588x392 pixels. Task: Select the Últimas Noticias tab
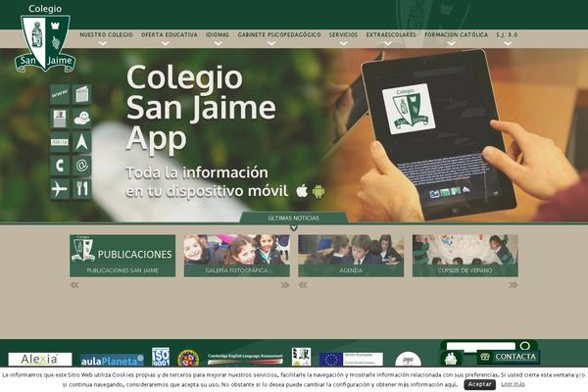point(294,218)
